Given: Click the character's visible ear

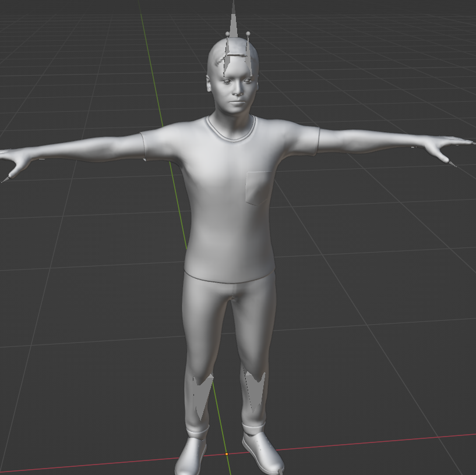Looking at the screenshot, I should 210,84.
